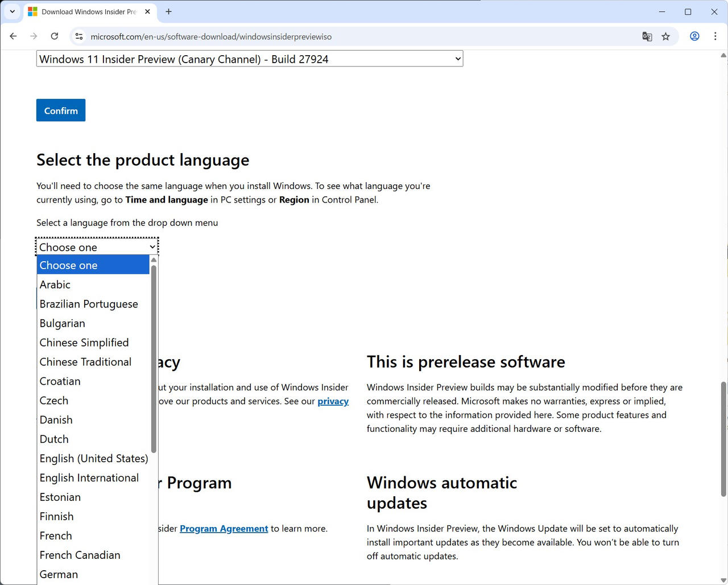Pick Estonian from the language list
Screen dimensions: 728x585
click(x=93, y=497)
